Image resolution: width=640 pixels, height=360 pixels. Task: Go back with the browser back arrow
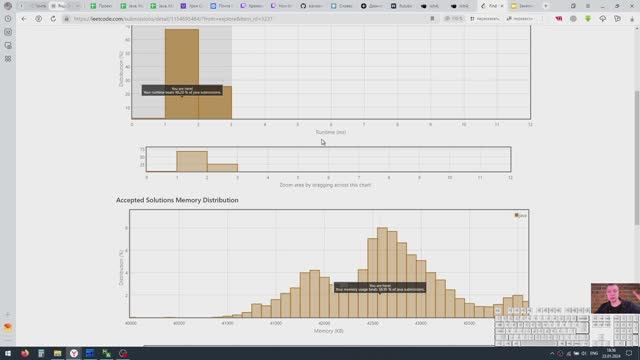[x=24, y=19]
